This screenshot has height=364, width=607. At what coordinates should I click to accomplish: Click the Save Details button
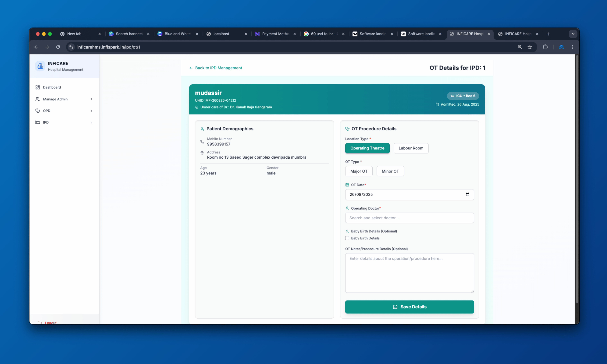coord(409,307)
